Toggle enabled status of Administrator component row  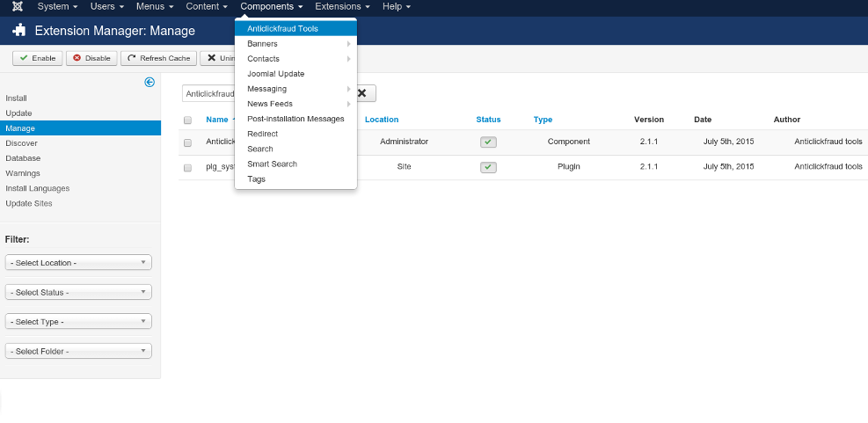[488, 142]
